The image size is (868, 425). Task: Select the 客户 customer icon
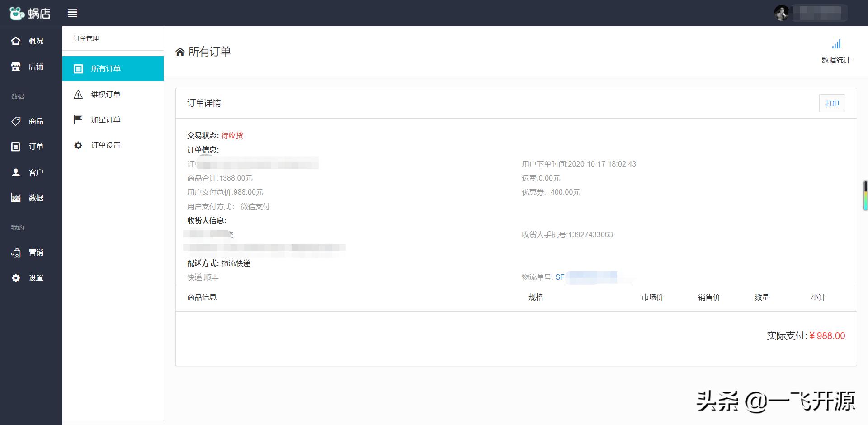coord(16,172)
